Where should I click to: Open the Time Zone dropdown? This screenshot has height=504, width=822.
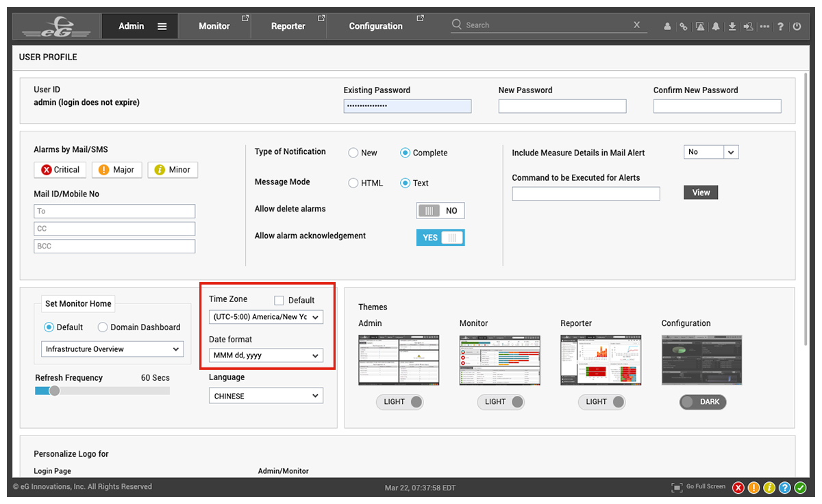click(x=266, y=317)
